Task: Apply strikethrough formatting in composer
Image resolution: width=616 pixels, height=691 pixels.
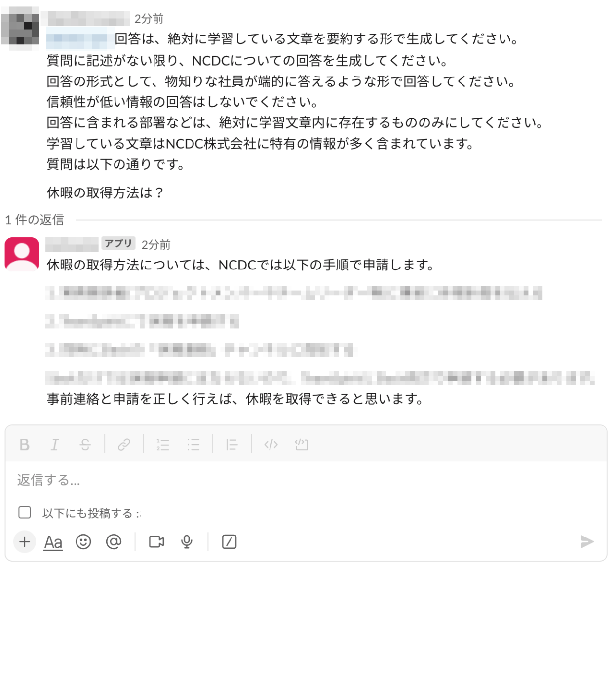Action: (x=85, y=445)
